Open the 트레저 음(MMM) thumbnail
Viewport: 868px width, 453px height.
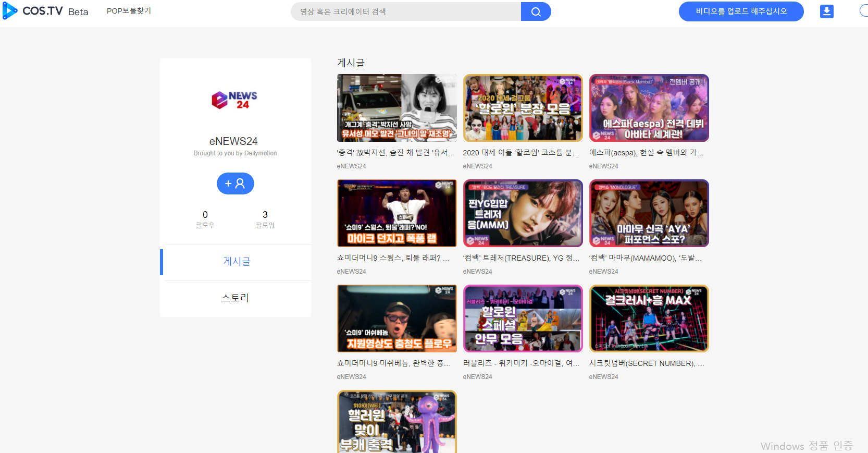pos(523,213)
